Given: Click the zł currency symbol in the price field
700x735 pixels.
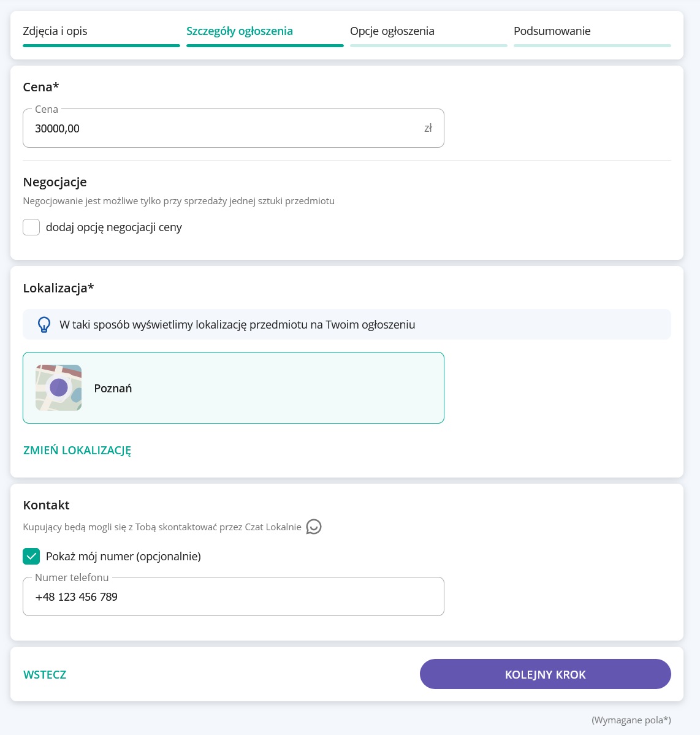Looking at the screenshot, I should 428,128.
